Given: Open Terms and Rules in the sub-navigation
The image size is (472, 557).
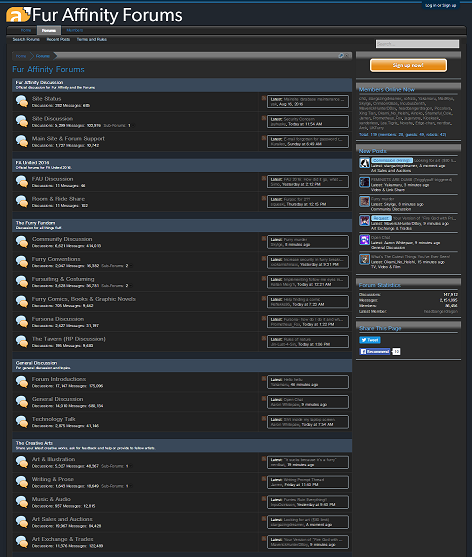Looking at the screenshot, I should (92, 39).
